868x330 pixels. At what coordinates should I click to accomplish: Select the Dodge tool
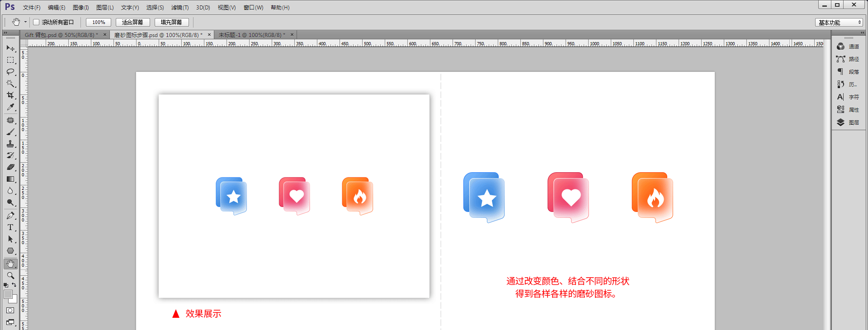[x=10, y=203]
